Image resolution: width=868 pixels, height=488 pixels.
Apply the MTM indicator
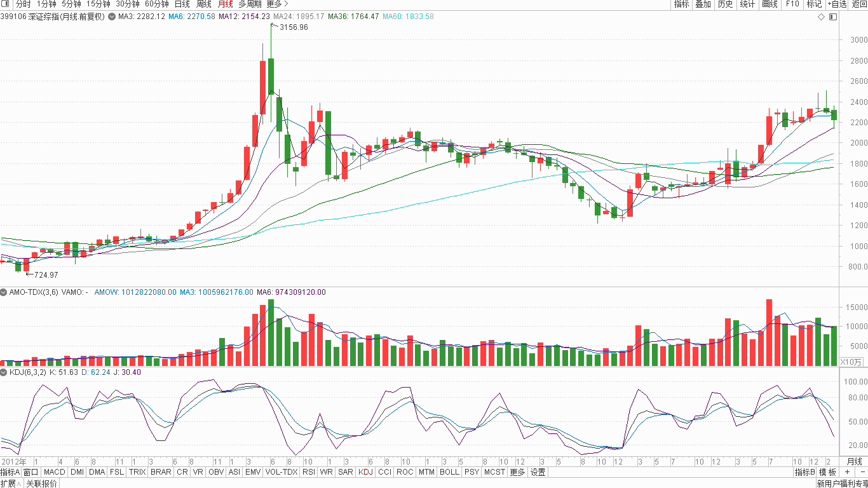[x=426, y=472]
